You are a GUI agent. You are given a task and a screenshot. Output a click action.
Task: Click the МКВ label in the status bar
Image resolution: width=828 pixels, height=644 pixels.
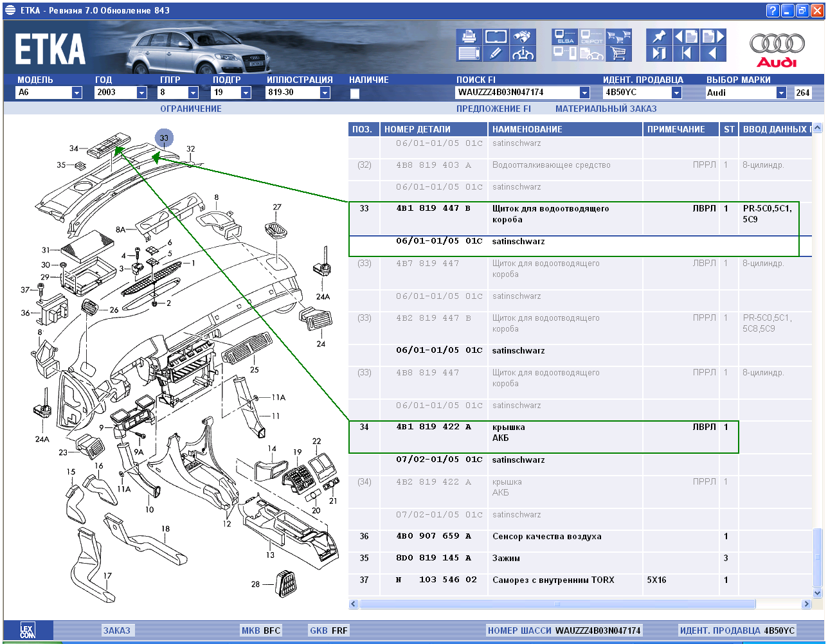251,631
